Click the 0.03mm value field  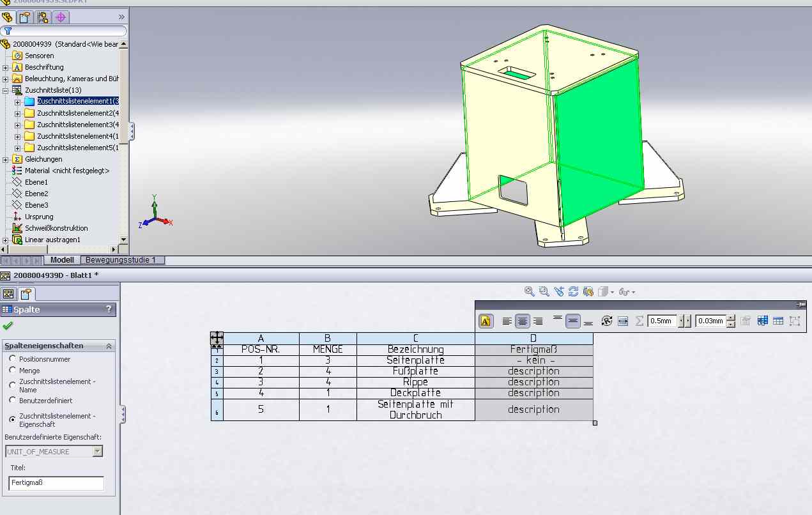click(x=710, y=321)
